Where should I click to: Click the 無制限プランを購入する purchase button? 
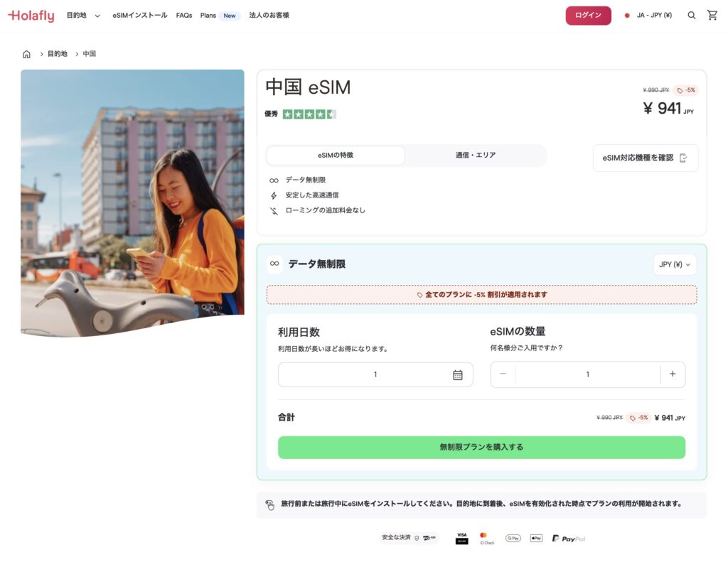[x=481, y=447]
